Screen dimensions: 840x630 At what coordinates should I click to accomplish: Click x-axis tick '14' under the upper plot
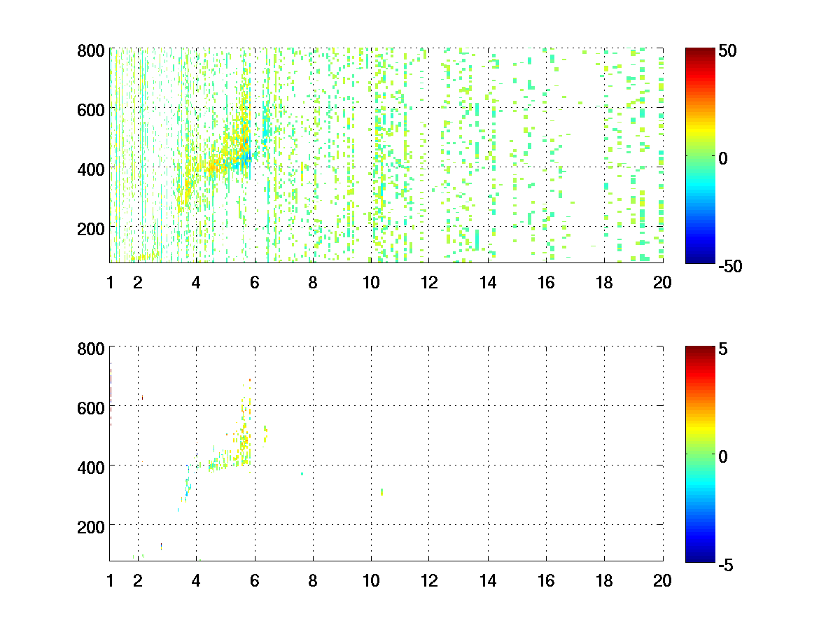pos(488,282)
